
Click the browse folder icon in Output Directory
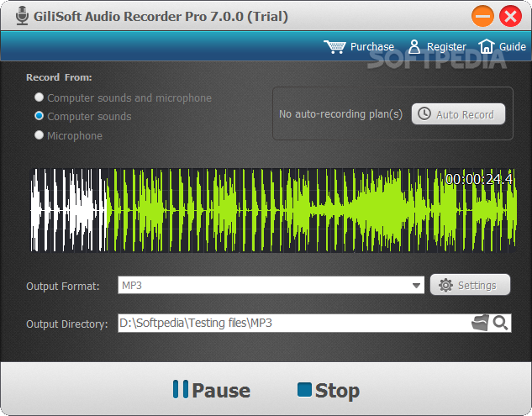pyautogui.click(x=480, y=323)
